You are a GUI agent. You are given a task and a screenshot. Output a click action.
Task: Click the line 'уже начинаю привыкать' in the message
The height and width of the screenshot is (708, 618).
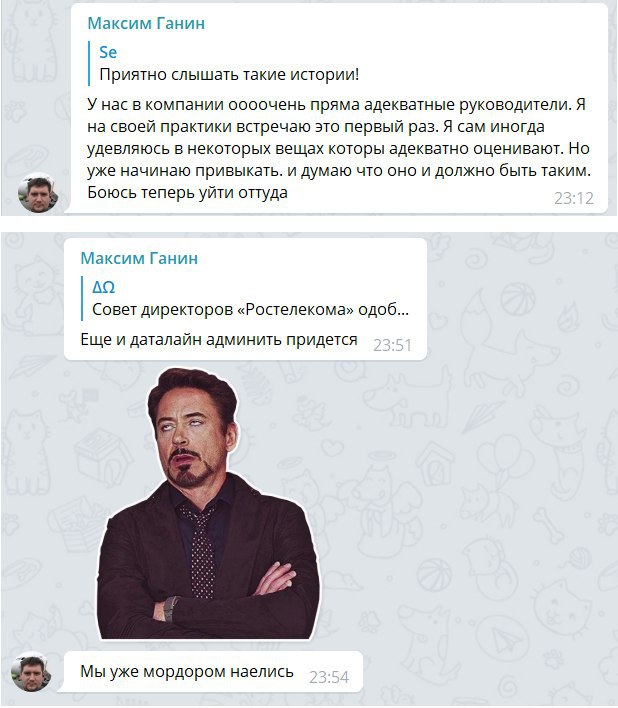339,171
